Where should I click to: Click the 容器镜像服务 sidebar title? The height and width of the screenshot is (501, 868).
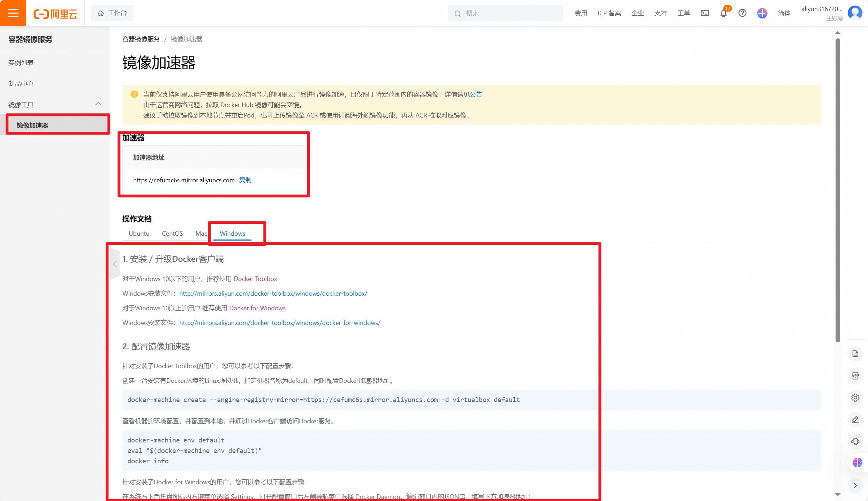point(30,39)
